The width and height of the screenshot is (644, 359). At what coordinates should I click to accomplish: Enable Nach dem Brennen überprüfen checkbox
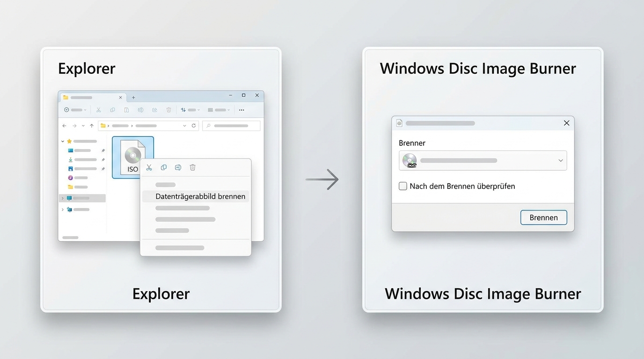402,186
